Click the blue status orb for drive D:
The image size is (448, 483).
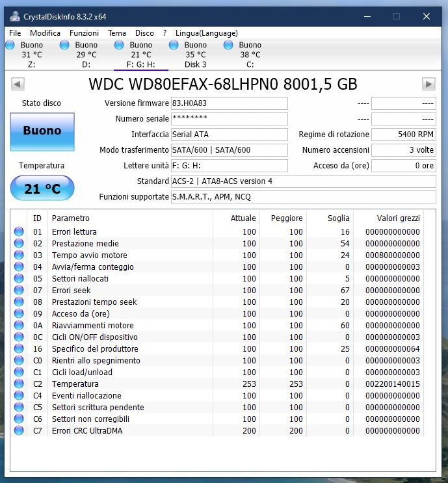64,45
